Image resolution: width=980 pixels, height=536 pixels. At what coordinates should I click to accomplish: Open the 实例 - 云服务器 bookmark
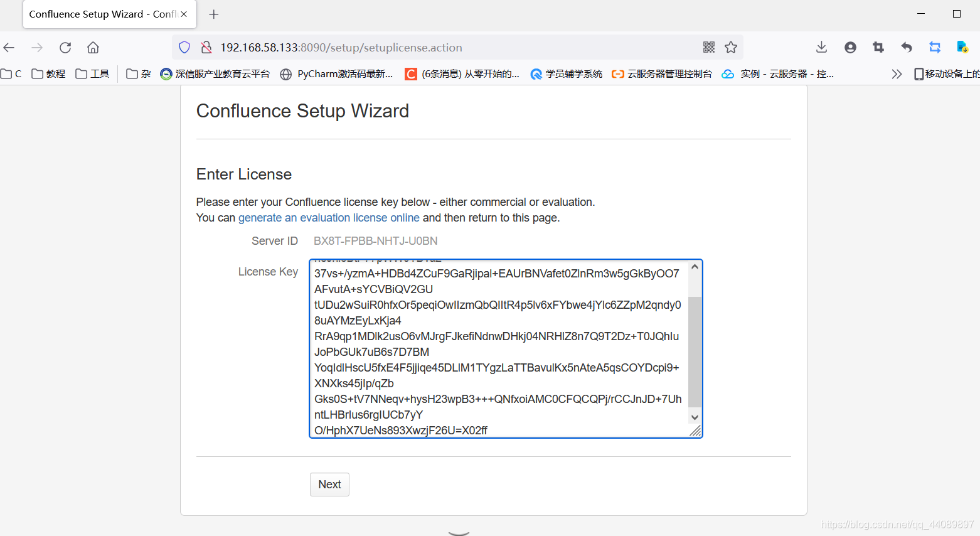click(x=778, y=74)
